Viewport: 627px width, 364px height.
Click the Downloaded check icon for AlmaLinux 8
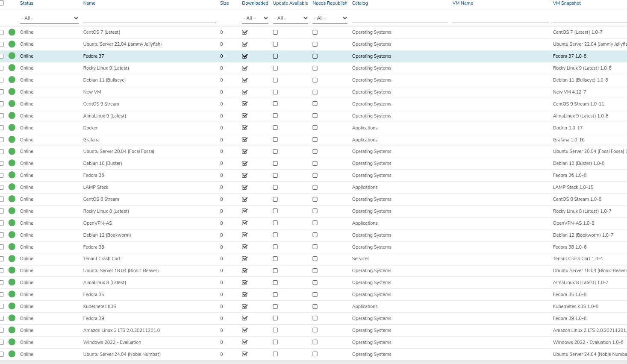point(245,282)
